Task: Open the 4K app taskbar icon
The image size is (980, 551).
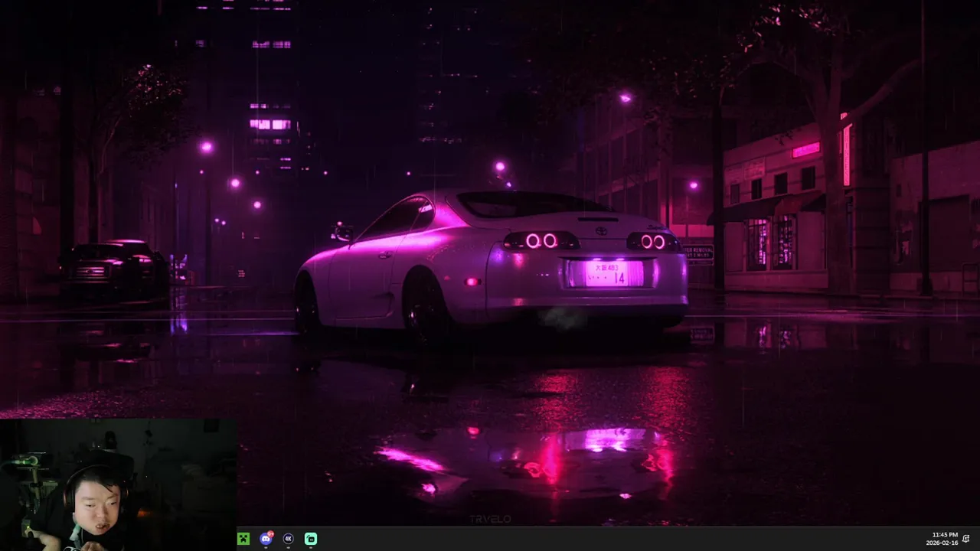Action: click(x=288, y=539)
